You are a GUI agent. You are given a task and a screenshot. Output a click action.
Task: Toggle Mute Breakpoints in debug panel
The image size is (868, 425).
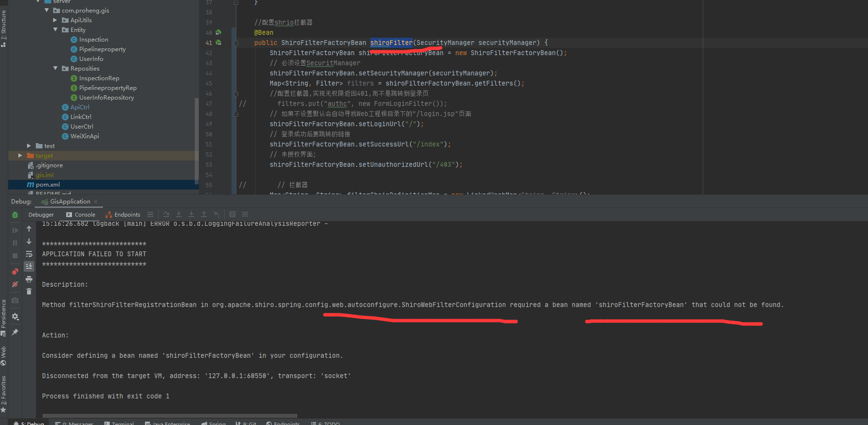(15, 284)
